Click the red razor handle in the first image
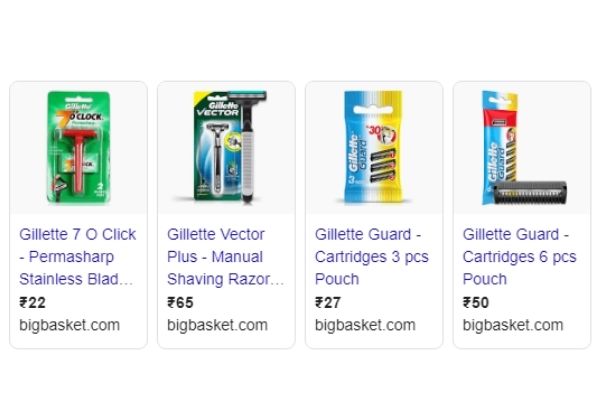The width and height of the screenshot is (600, 400). (x=78, y=163)
